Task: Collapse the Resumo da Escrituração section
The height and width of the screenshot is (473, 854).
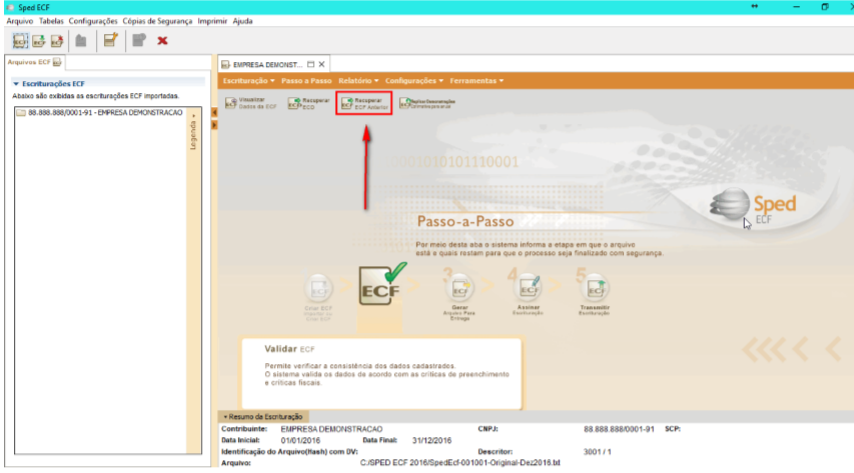Action: (225, 417)
